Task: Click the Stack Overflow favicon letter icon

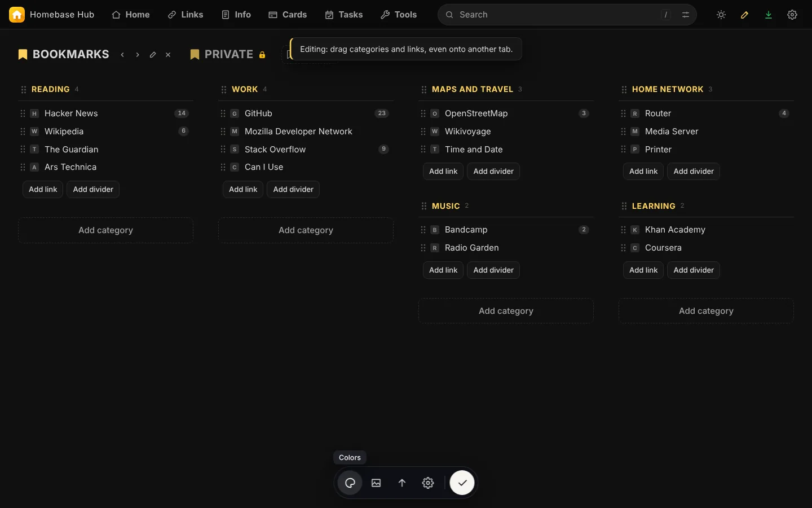Action: coord(235,150)
